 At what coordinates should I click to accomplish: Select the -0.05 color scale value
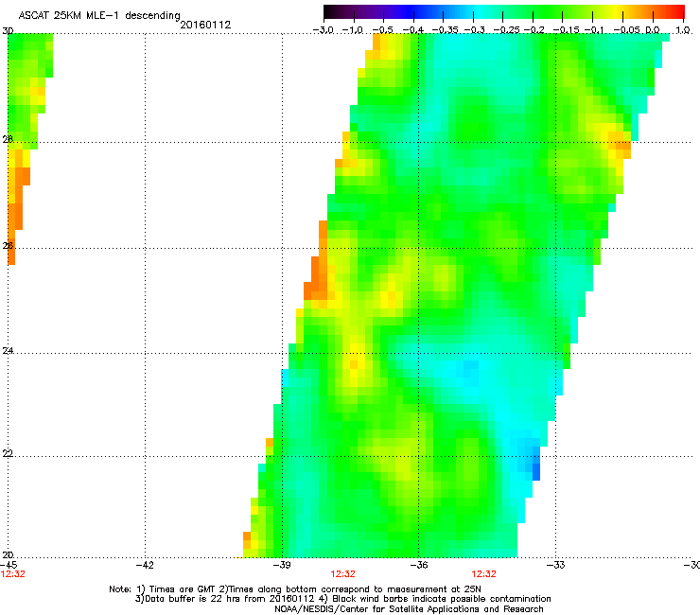tap(626, 30)
